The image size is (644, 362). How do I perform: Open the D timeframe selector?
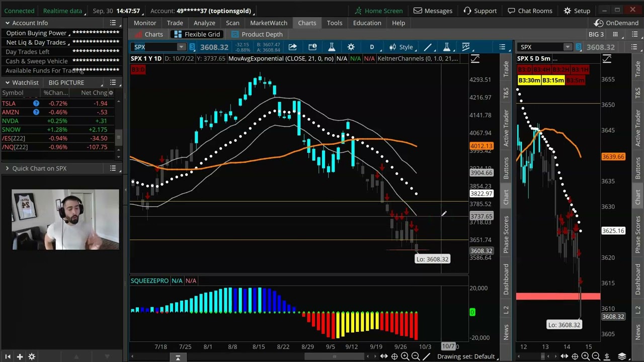pos(372,47)
